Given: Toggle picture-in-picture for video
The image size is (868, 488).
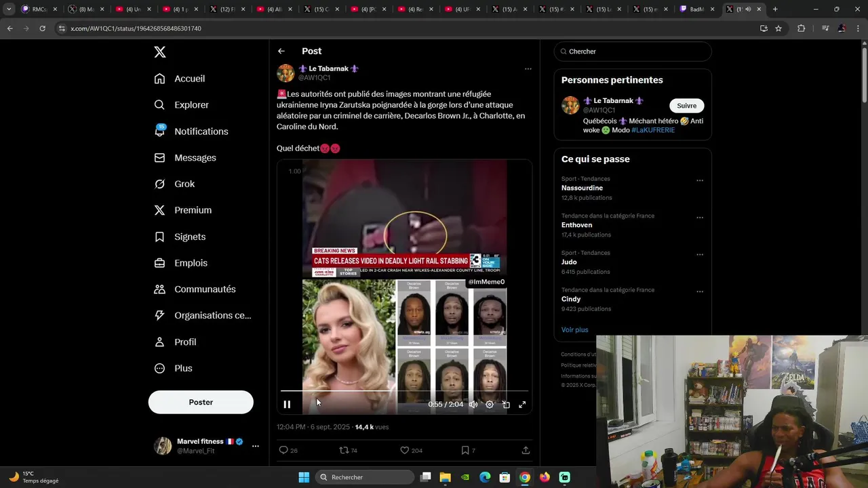Looking at the screenshot, I should tap(506, 405).
